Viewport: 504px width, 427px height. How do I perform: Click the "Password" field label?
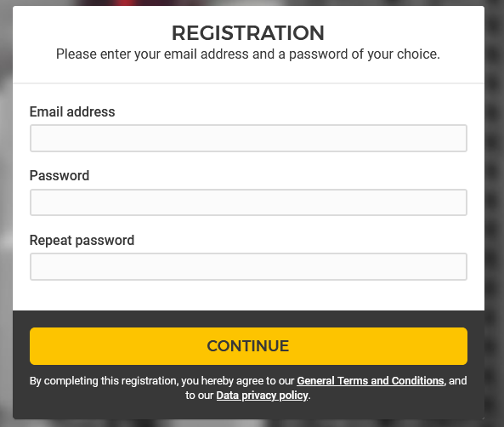tap(59, 176)
